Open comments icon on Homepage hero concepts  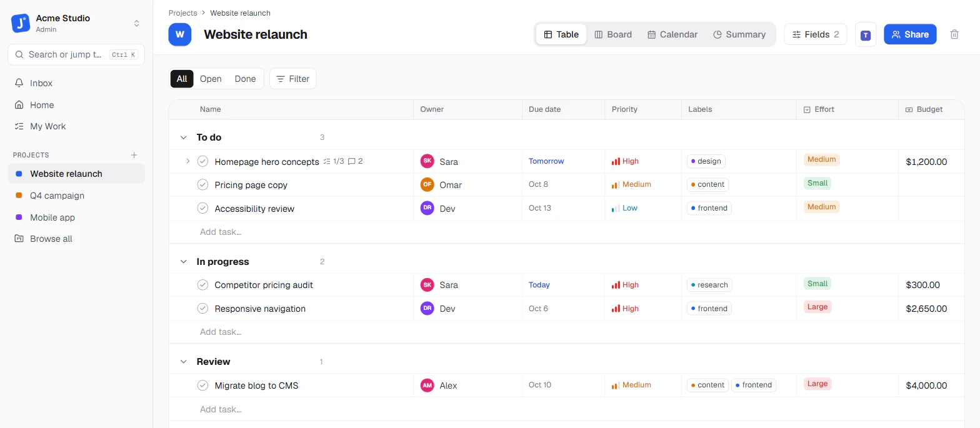coord(356,161)
